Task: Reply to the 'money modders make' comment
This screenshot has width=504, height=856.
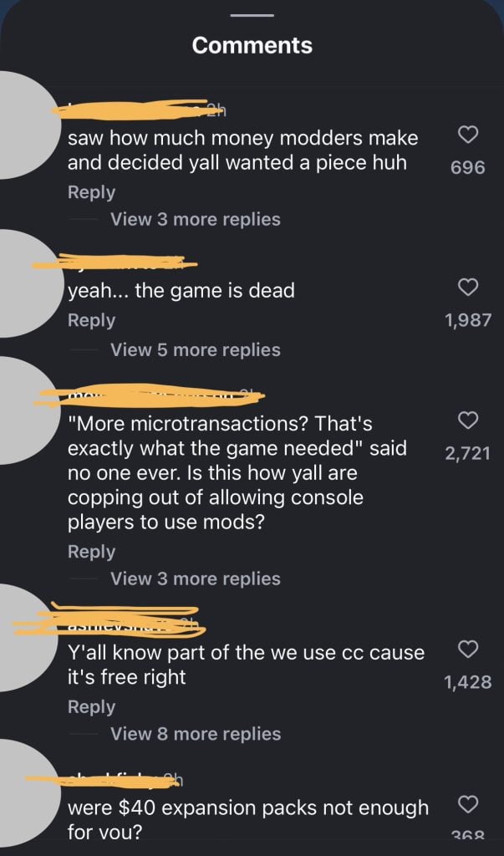Action: click(91, 192)
